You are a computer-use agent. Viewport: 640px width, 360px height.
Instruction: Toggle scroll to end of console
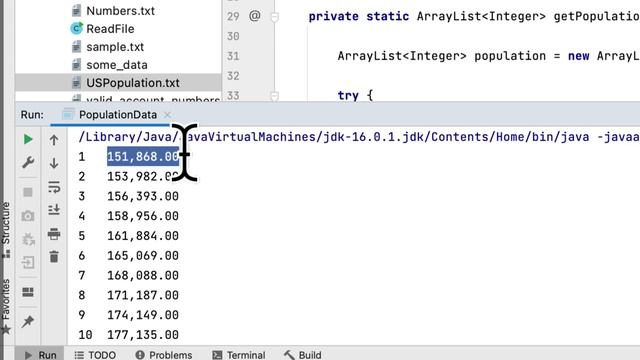click(54, 210)
